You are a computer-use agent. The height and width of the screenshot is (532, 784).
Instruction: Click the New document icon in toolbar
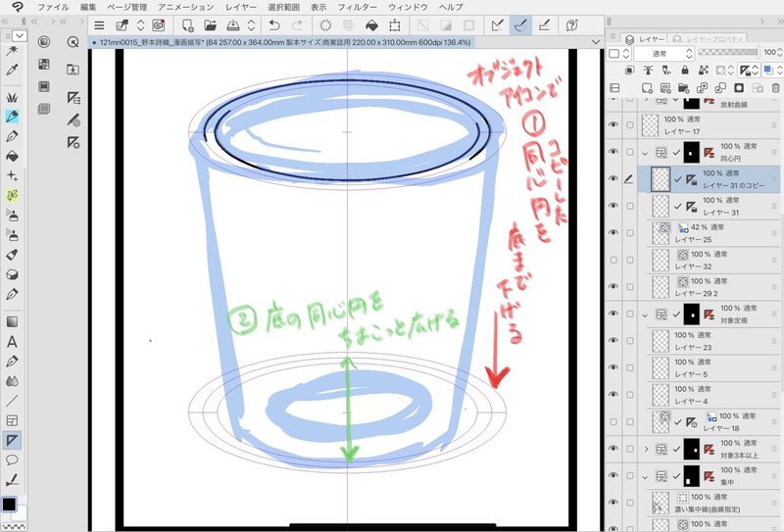pyautogui.click(x=187, y=25)
